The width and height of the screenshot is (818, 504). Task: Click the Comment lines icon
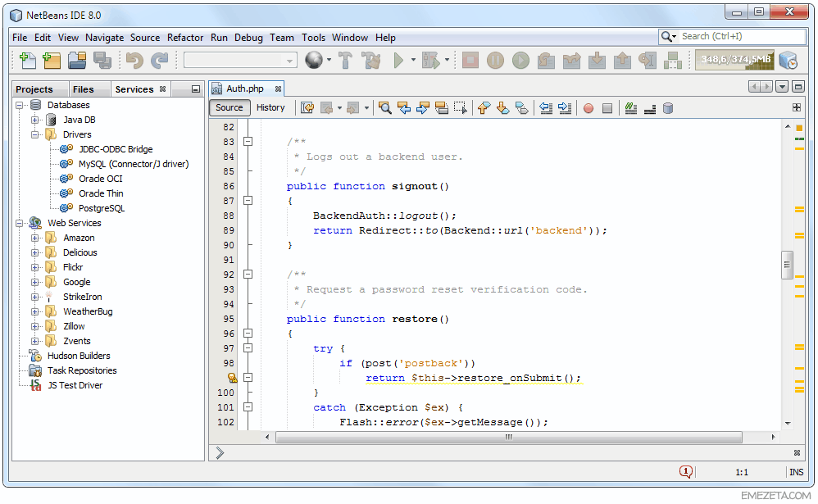click(631, 108)
